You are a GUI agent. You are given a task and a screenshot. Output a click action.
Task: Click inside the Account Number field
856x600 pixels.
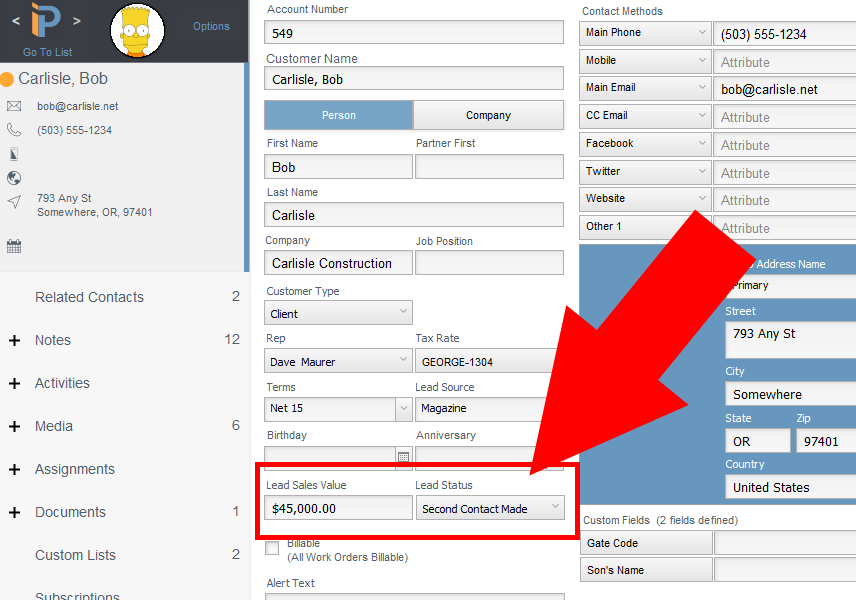click(413, 31)
